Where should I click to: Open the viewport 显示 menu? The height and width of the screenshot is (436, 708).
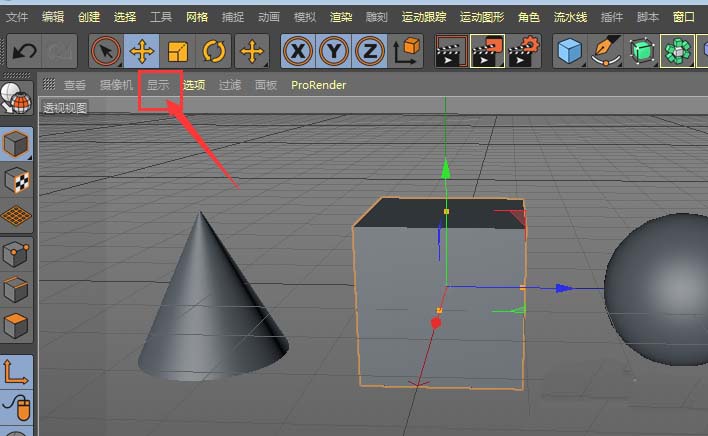coord(158,85)
